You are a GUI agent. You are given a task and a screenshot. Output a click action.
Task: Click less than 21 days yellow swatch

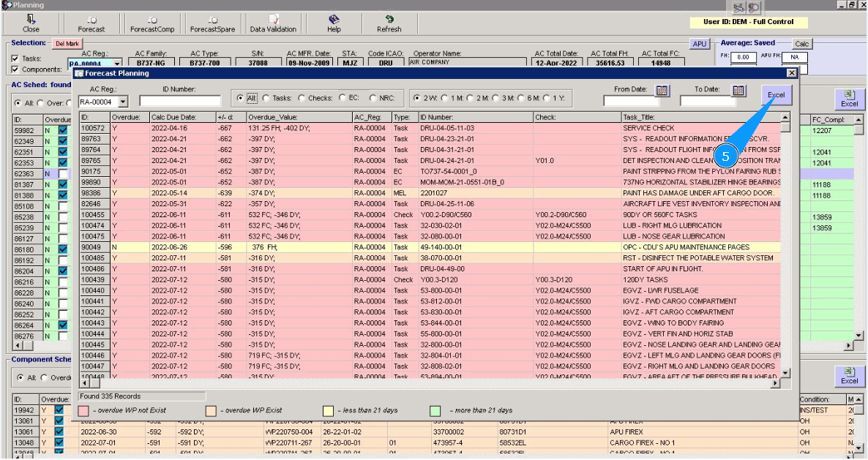[329, 411]
